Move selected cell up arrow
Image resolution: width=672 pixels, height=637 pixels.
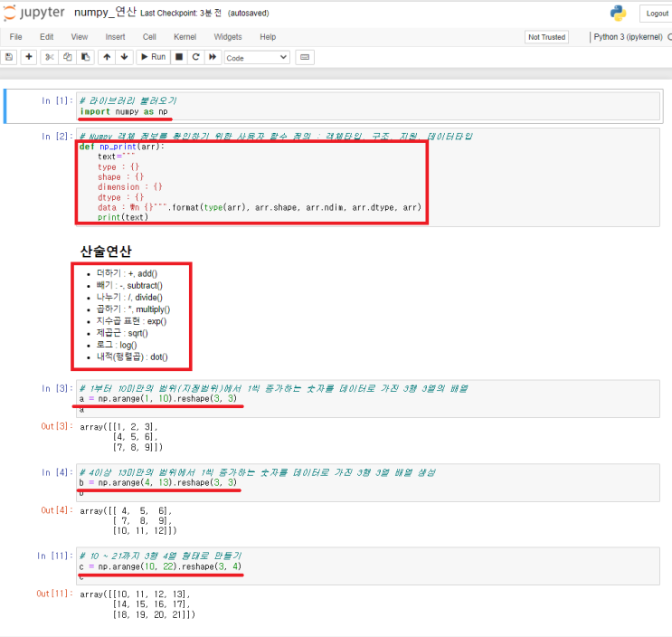[107, 57]
